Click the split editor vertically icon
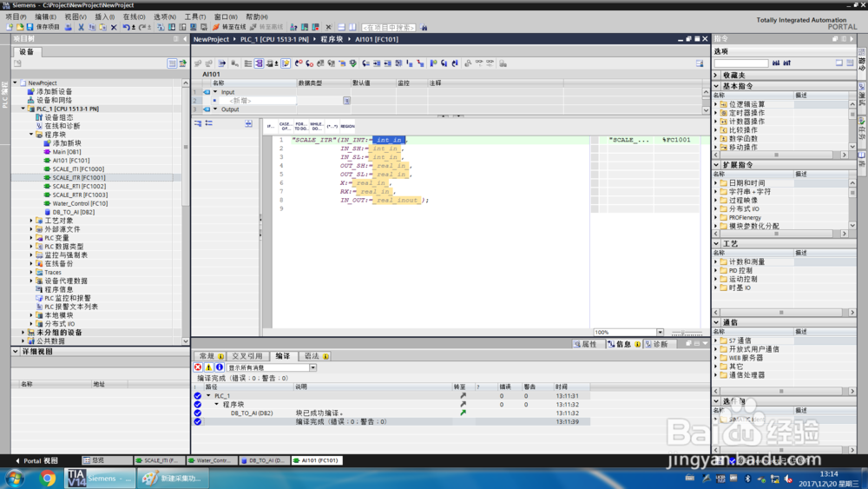 352,27
